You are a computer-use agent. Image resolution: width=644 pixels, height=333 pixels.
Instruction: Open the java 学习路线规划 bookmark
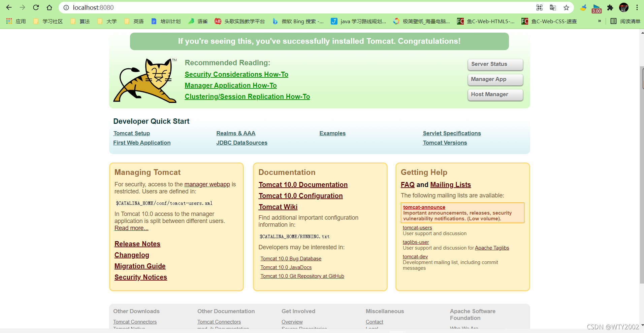click(359, 21)
